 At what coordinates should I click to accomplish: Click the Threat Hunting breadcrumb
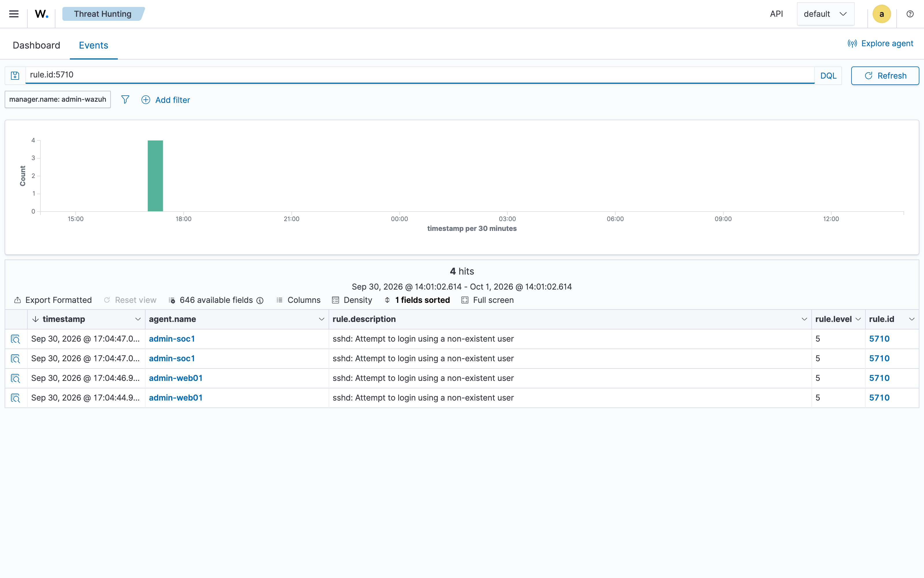click(x=103, y=14)
